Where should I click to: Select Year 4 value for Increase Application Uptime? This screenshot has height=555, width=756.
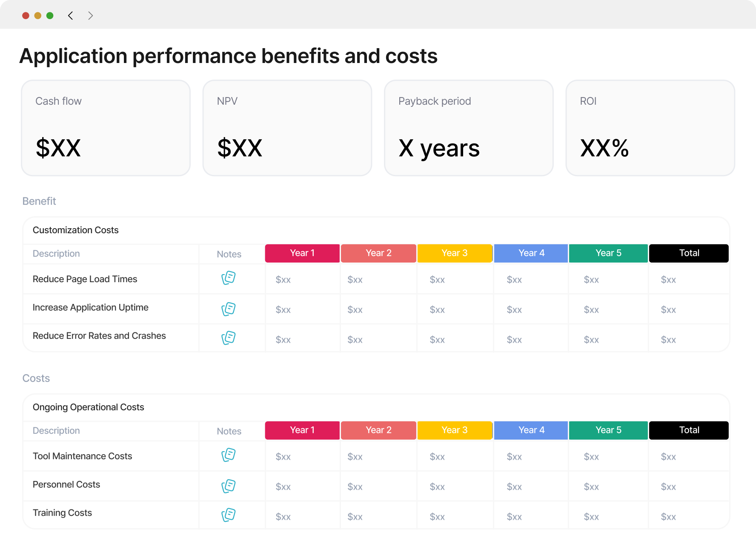[x=514, y=310]
